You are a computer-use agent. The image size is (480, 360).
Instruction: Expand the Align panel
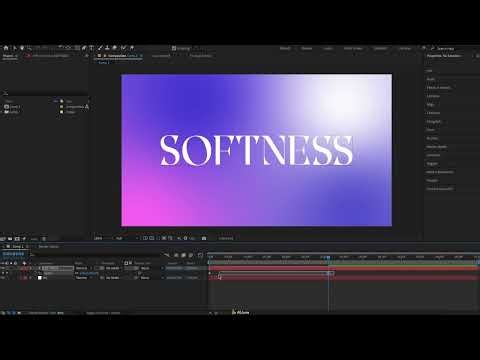(431, 104)
